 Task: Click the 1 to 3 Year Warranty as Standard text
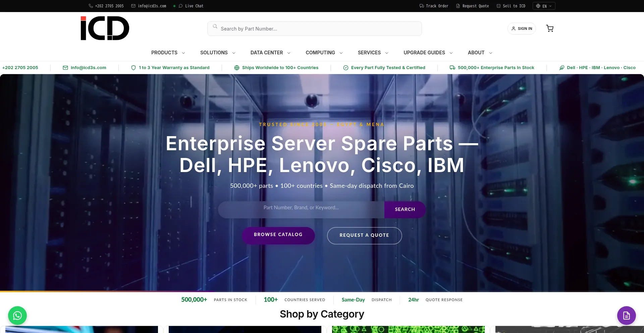click(x=174, y=68)
